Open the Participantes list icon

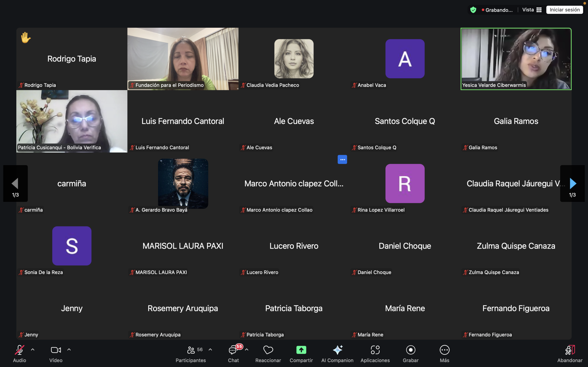point(191,350)
